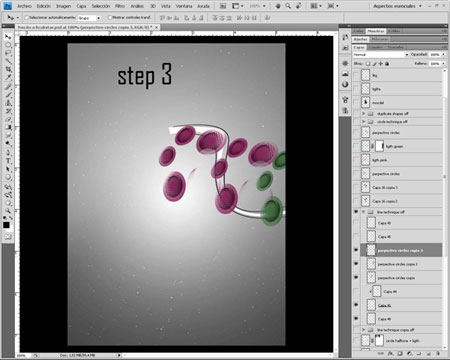Collapse the line technique off group

[364, 212]
